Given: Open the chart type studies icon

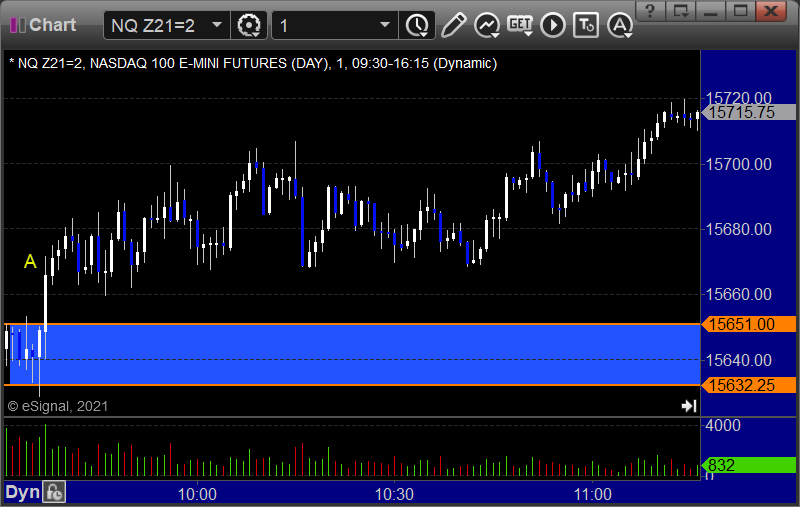Looking at the screenshot, I should [487, 25].
